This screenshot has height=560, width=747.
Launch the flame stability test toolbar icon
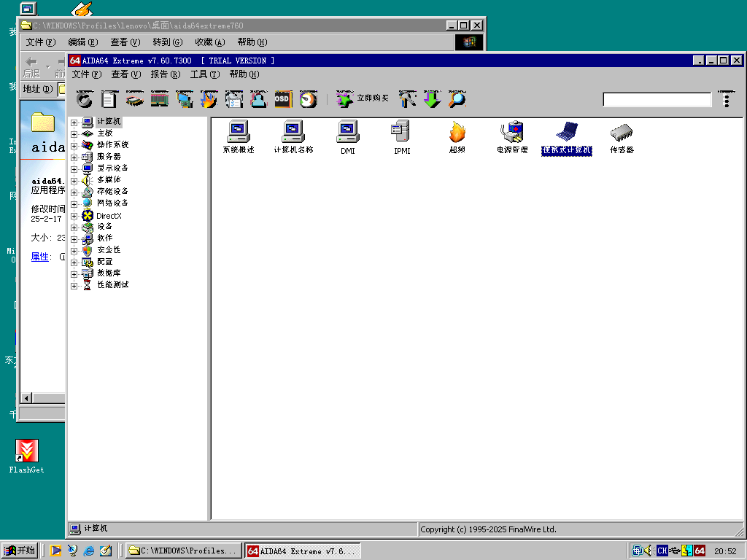pos(209,99)
